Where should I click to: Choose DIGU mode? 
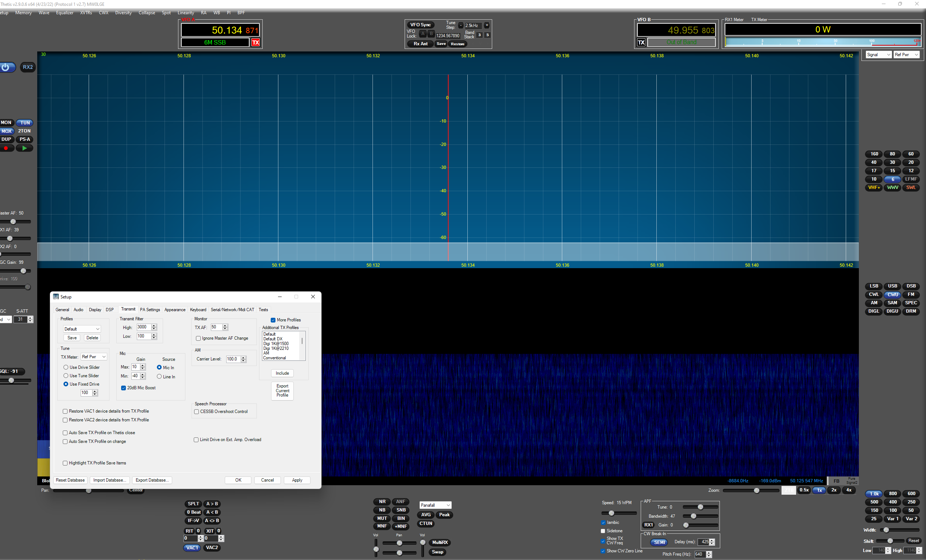coord(892,311)
